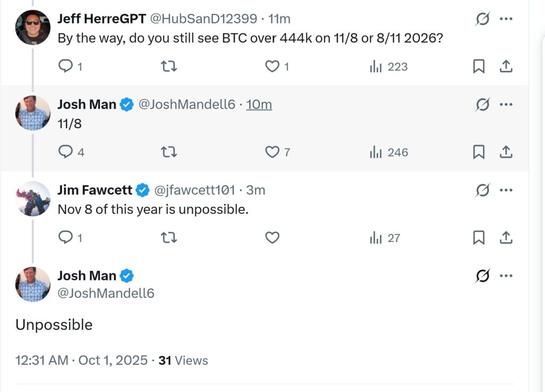
Task: Open the @JoshMandell6 handle under main post
Action: point(106,293)
